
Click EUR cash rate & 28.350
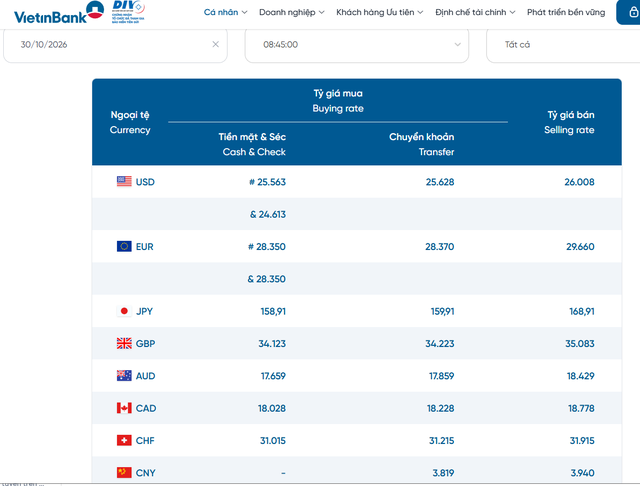tap(267, 279)
